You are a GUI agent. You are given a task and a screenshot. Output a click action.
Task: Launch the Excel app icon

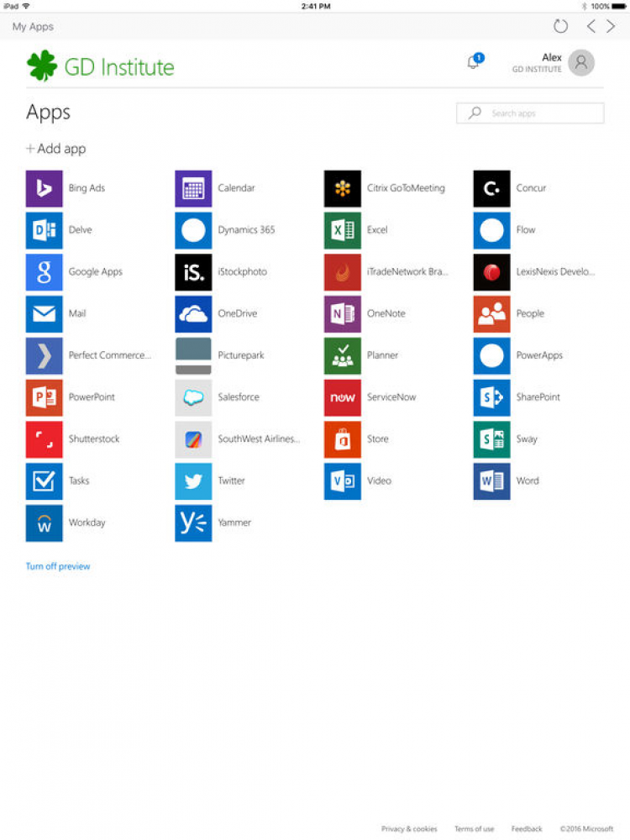343,230
